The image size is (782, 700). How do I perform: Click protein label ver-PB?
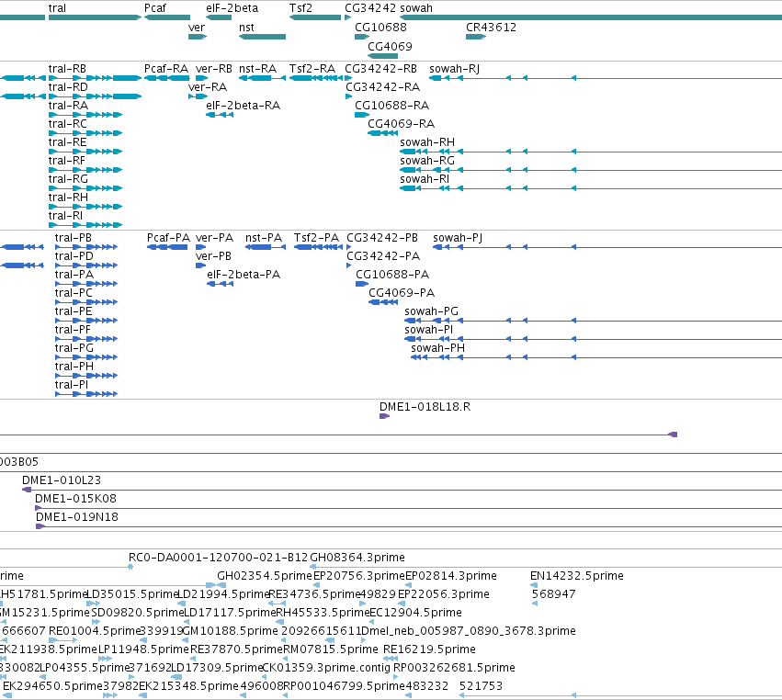tap(213, 256)
